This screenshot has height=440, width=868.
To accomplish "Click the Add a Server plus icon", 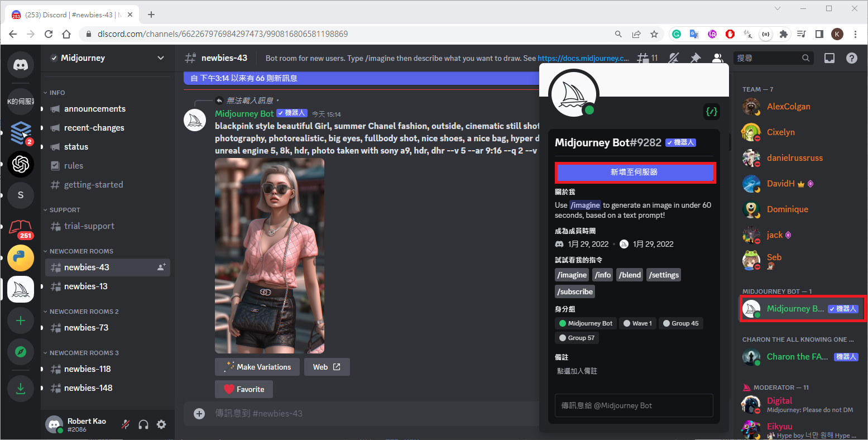I will tap(21, 321).
